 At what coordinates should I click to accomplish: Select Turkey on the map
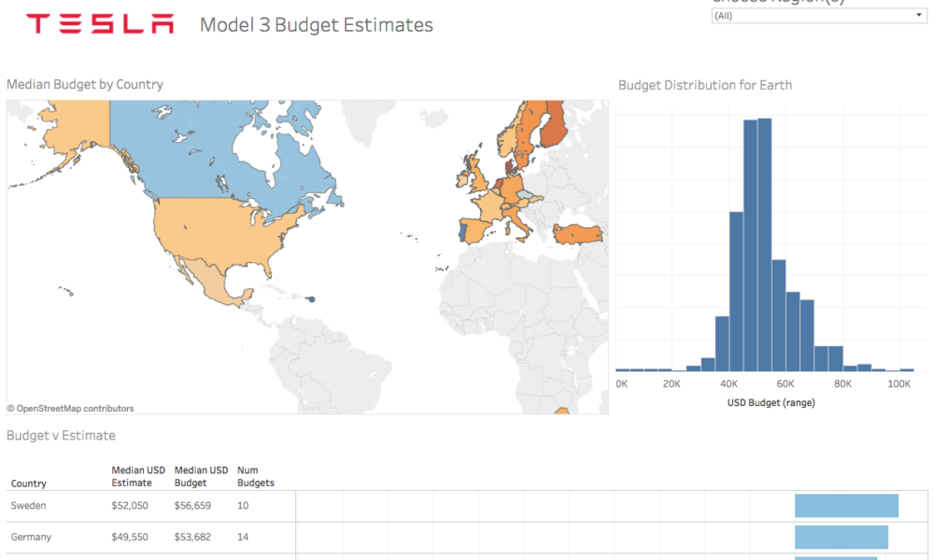pos(577,234)
